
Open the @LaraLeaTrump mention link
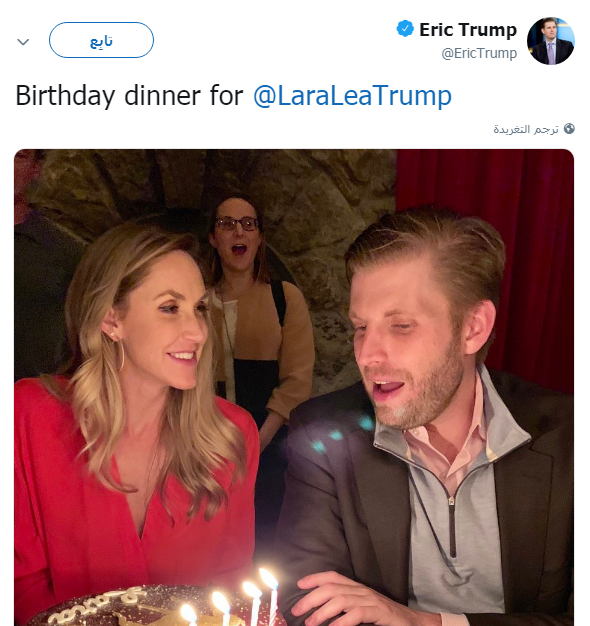click(x=352, y=95)
